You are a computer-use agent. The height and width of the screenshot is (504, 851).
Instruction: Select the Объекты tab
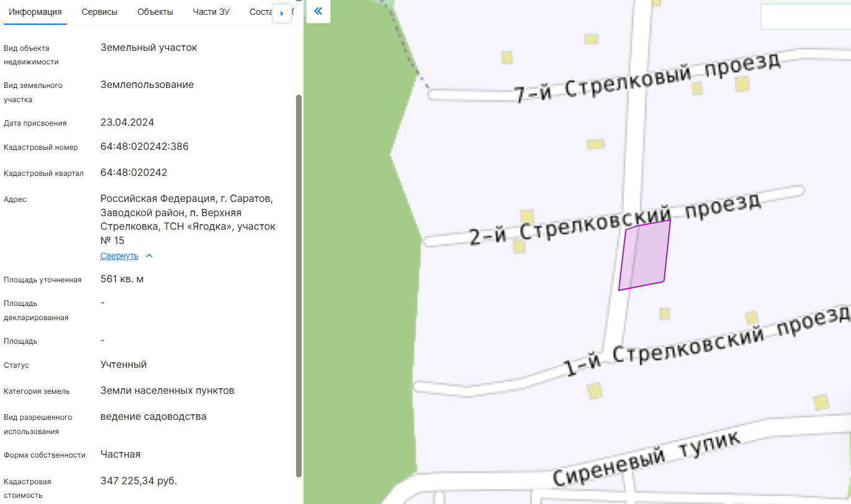[x=155, y=12]
